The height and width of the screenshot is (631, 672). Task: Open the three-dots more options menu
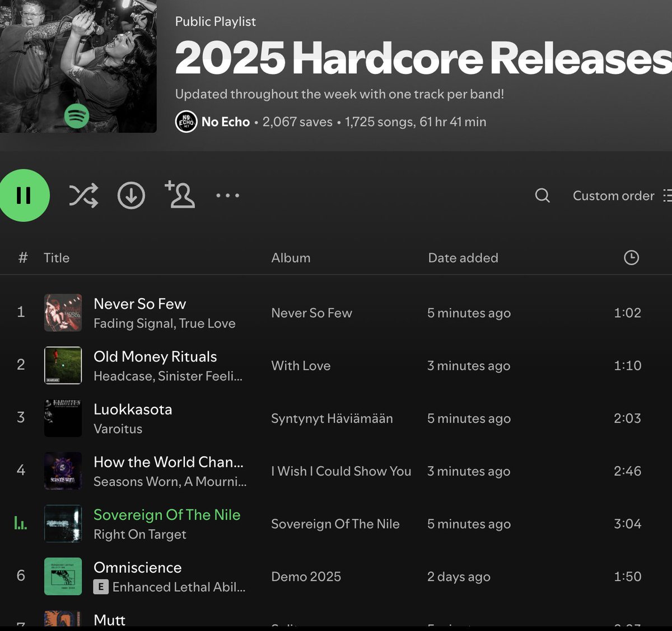[228, 196]
